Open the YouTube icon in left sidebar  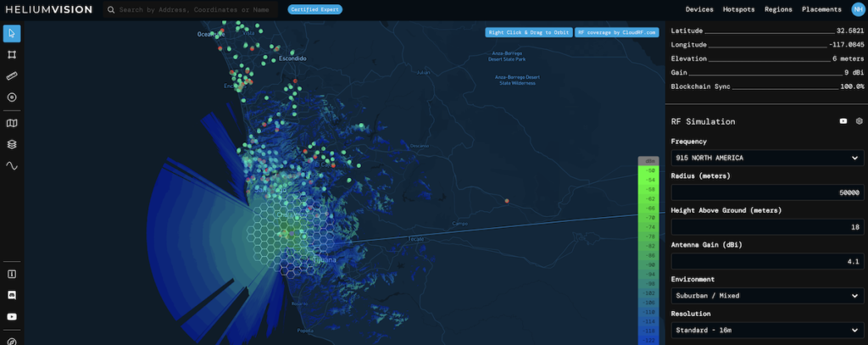point(12,316)
